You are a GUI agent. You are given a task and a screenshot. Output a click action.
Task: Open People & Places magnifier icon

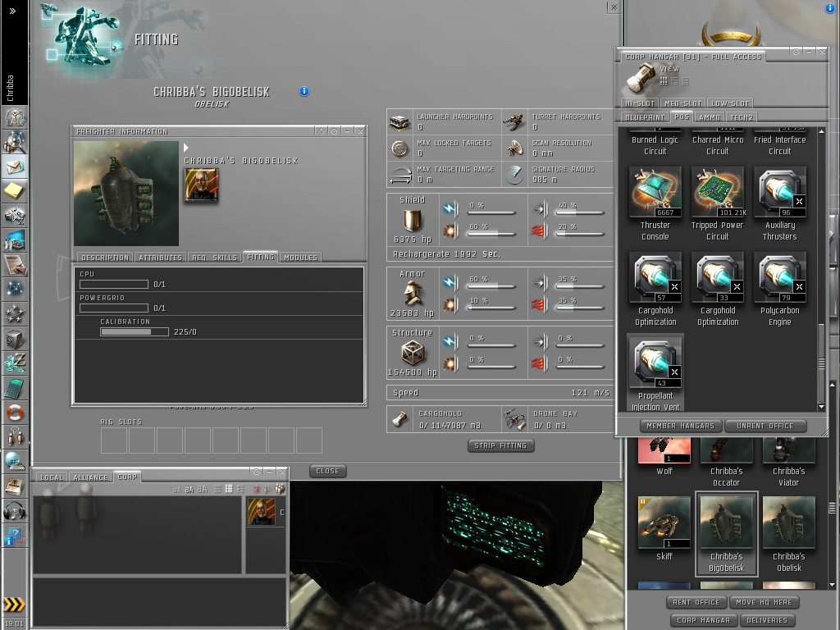pos(15,141)
